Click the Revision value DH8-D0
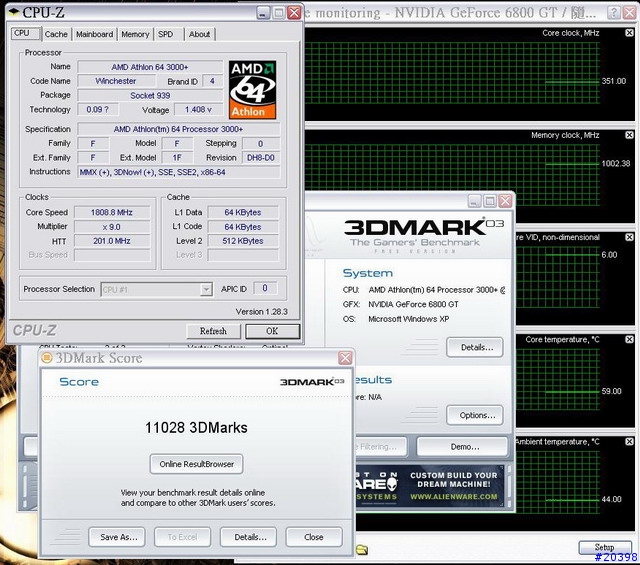 [261, 158]
